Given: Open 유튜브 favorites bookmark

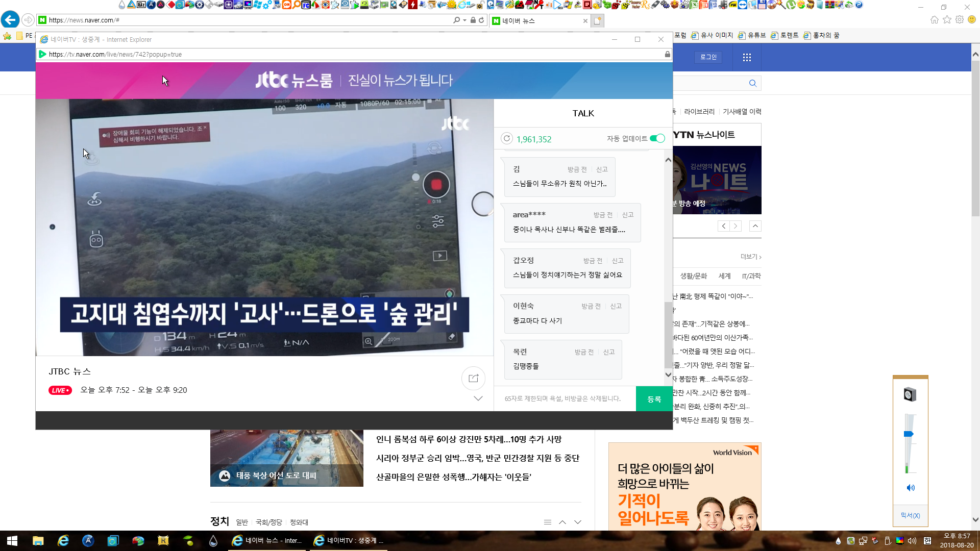Looking at the screenshot, I should [752, 35].
